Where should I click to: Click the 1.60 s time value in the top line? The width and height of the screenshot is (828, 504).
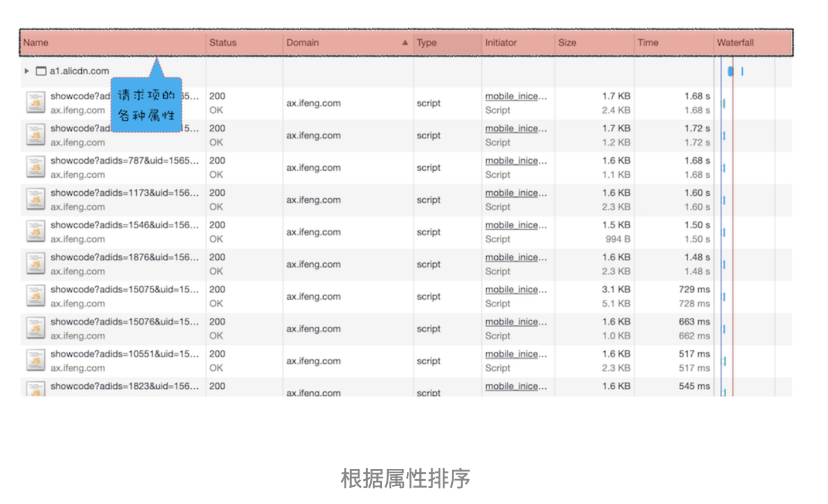697,193
